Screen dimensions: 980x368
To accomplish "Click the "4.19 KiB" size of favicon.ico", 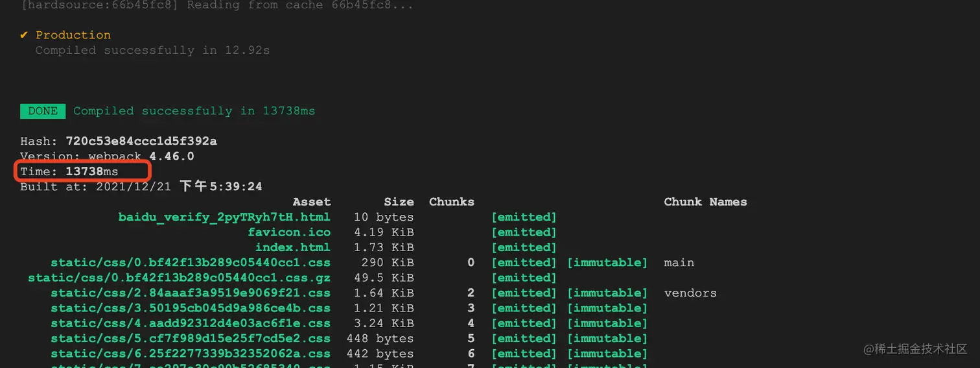I will (x=384, y=232).
